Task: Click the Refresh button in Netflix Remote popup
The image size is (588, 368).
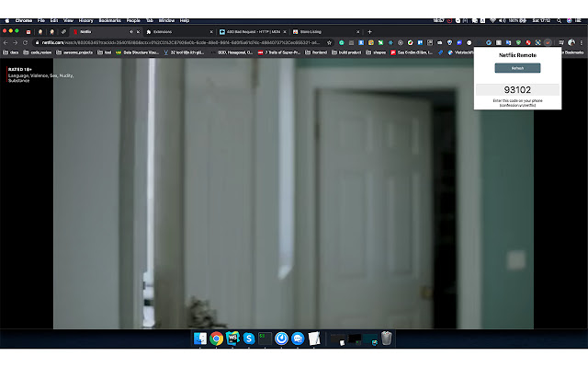Action: pos(517,68)
